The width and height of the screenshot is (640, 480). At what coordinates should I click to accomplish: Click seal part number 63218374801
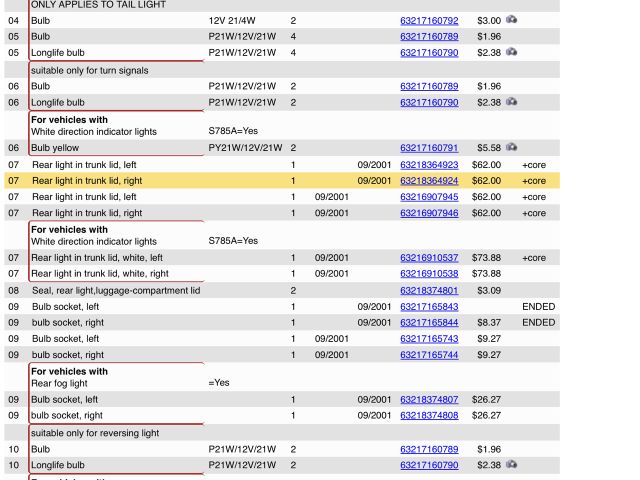(429, 291)
